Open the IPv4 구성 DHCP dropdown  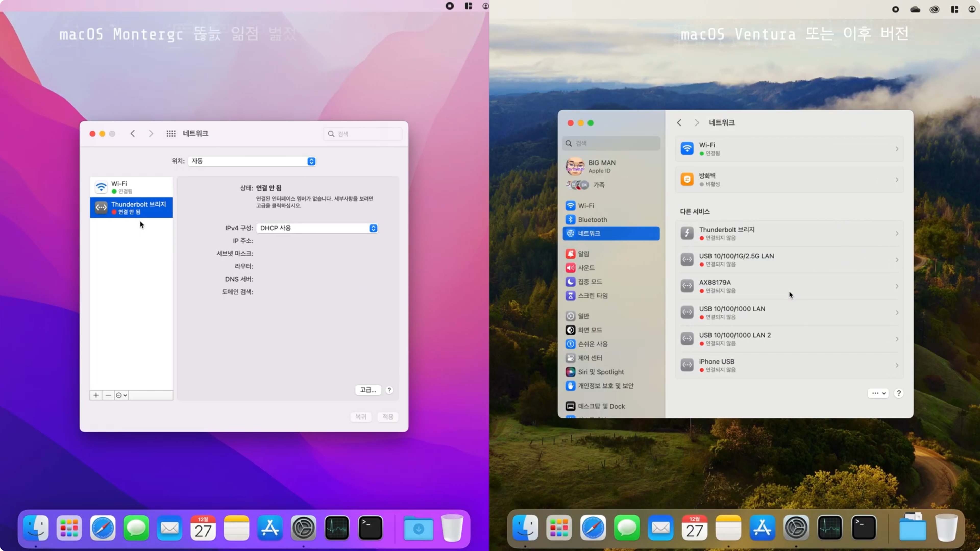tap(317, 228)
